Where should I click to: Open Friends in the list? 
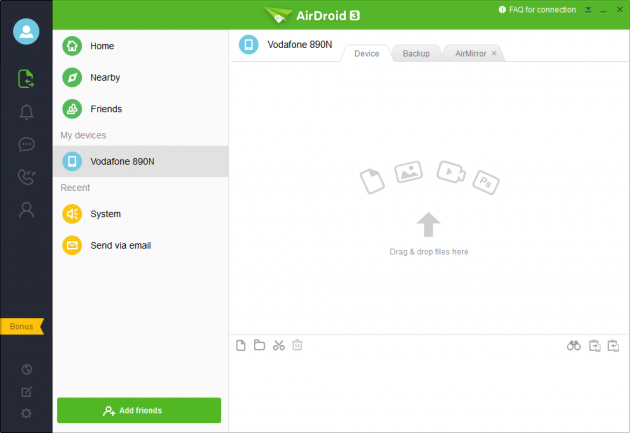coord(140,109)
